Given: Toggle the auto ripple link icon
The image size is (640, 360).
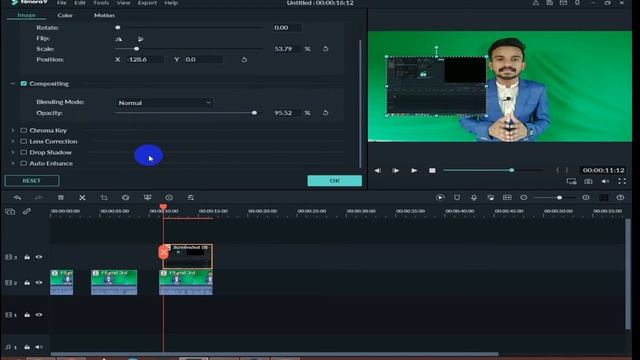Looking at the screenshot, I should click(27, 211).
